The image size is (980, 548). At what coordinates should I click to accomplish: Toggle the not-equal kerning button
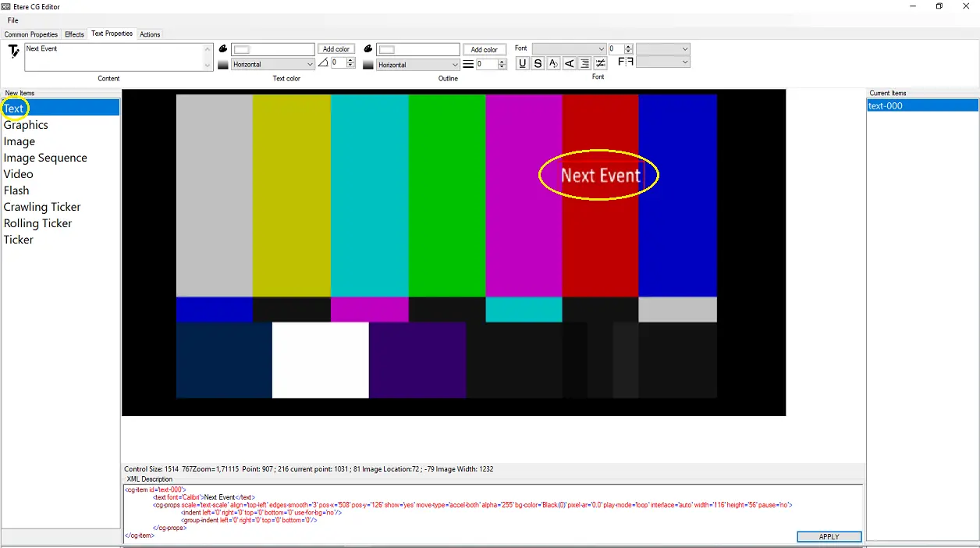[x=600, y=64]
